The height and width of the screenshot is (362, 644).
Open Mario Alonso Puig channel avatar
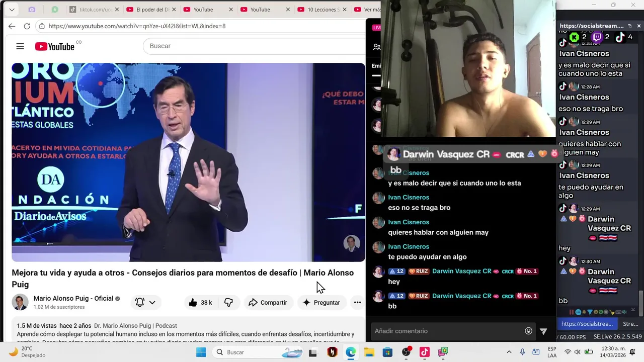(20, 302)
